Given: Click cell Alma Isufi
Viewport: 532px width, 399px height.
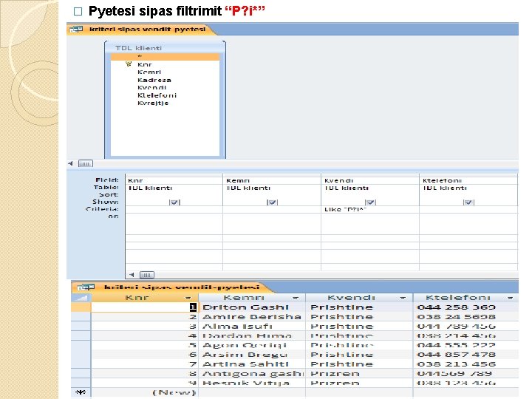Looking at the screenshot, I should tap(252, 326).
